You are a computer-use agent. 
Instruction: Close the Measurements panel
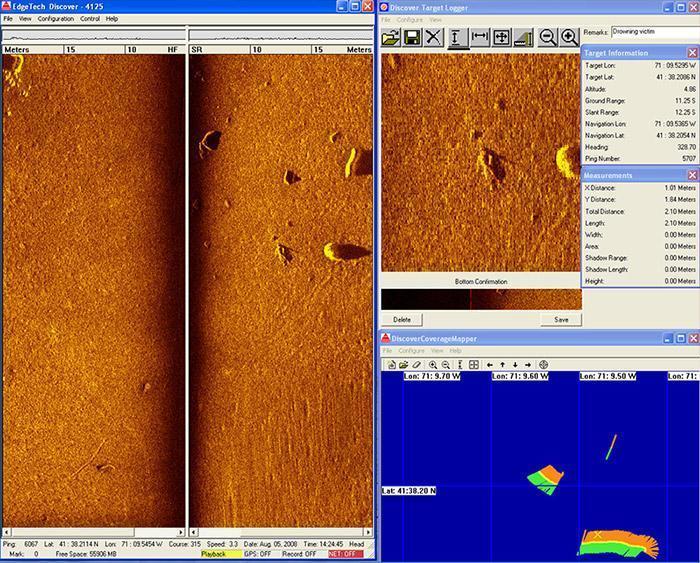(692, 175)
